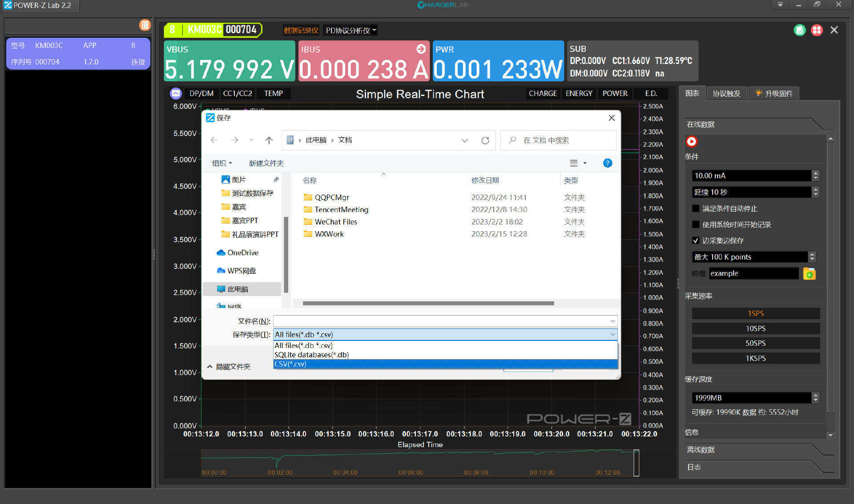The image size is (854, 504).
Task: Click the red record button under 在线数据
Action: click(x=691, y=141)
